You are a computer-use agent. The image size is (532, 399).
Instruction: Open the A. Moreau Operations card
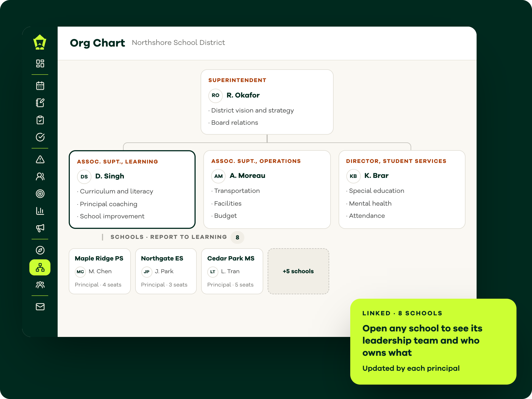[267, 190]
